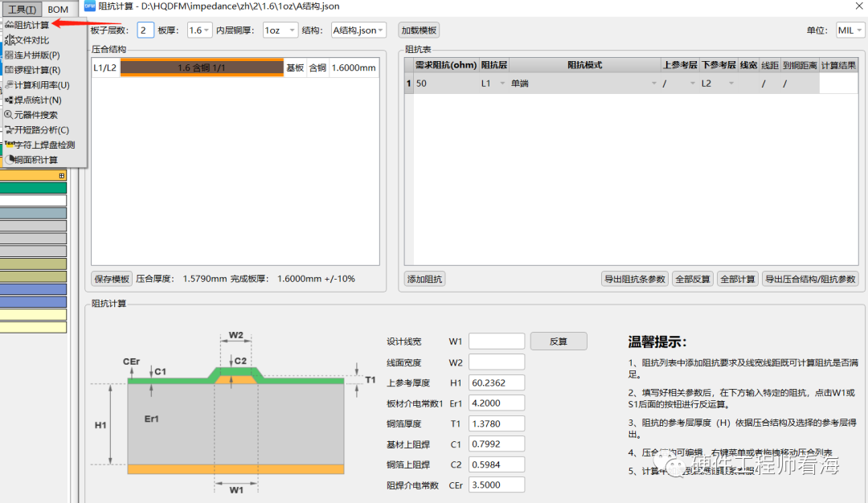Image resolution: width=868 pixels, height=503 pixels.
Task: Click the 阻抗计算 menu item icon
Action: point(9,25)
